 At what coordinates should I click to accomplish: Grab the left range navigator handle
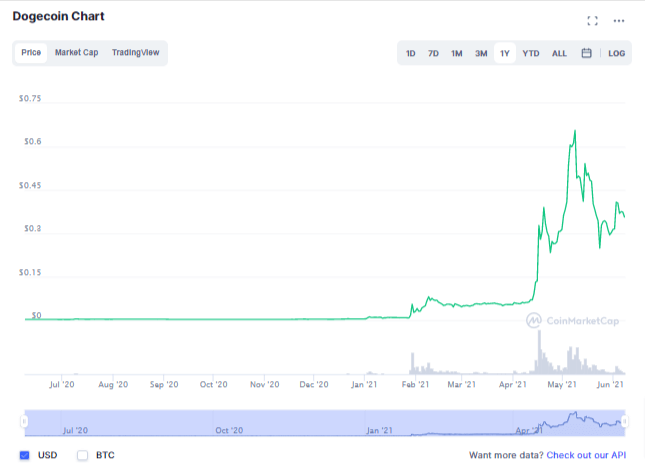tap(24, 421)
